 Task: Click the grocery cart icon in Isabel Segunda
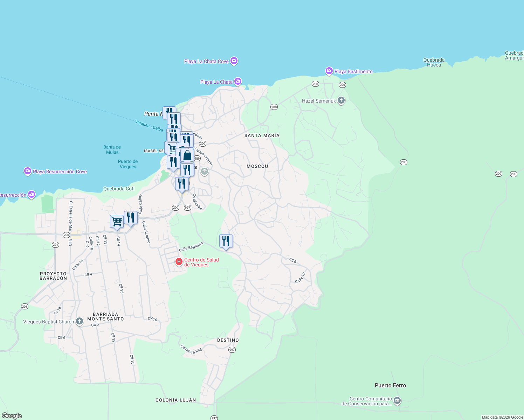pyautogui.click(x=172, y=148)
